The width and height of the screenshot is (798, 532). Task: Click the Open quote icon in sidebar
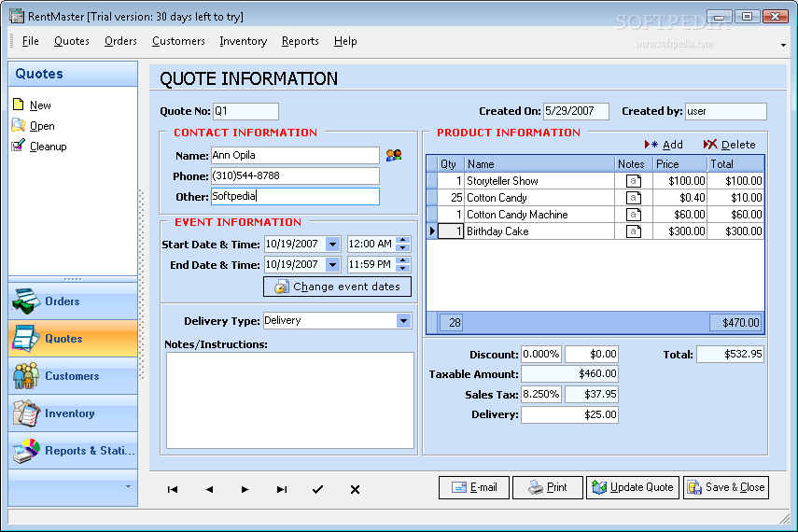pos(19,125)
